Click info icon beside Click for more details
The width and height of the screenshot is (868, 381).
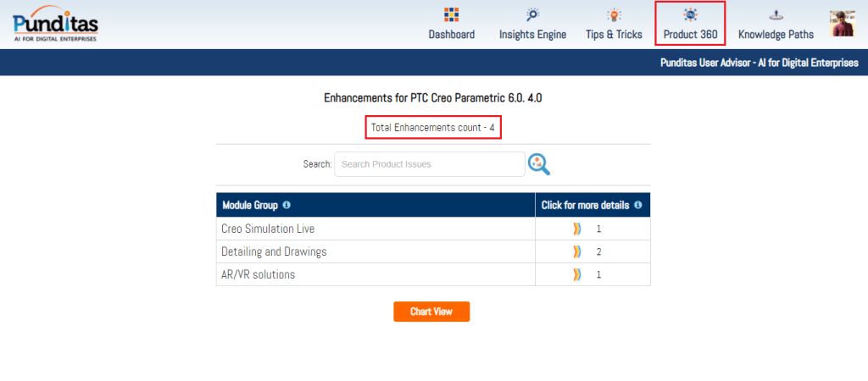[x=637, y=206]
